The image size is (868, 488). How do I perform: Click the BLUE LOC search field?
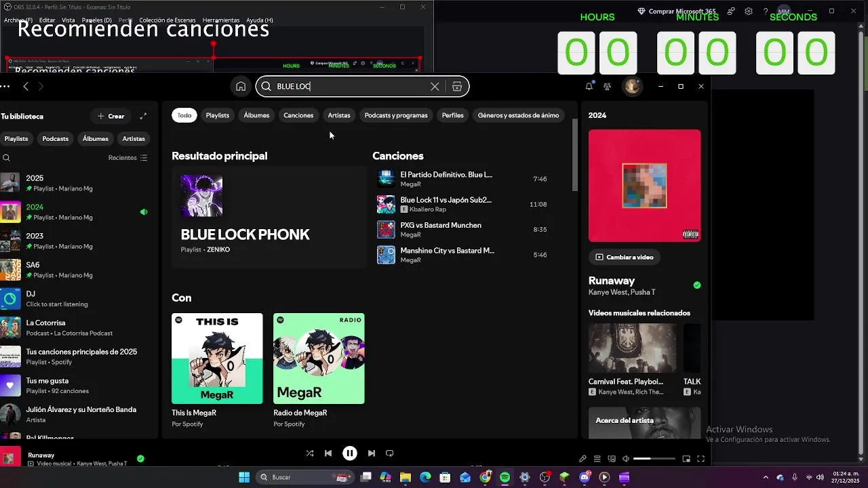click(x=362, y=86)
